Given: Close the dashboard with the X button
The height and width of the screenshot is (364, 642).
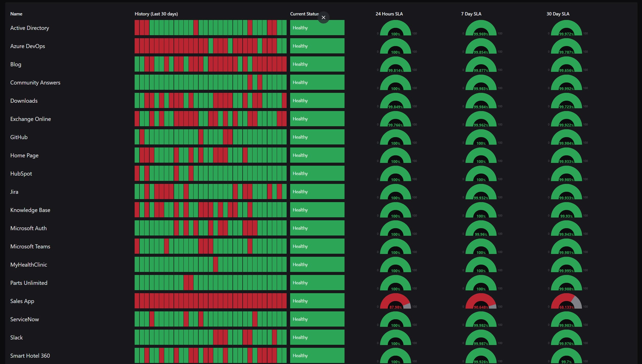Looking at the screenshot, I should point(323,17).
